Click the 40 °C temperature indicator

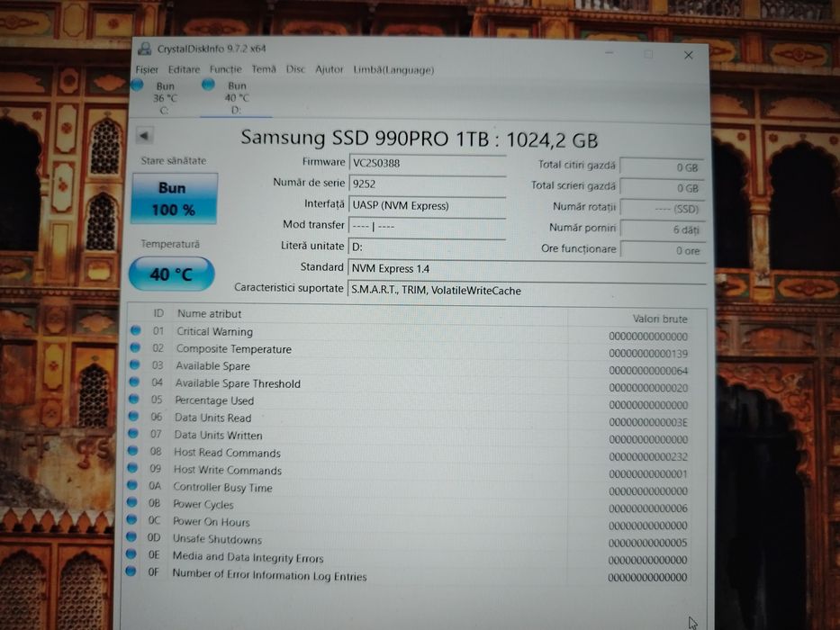tap(171, 274)
